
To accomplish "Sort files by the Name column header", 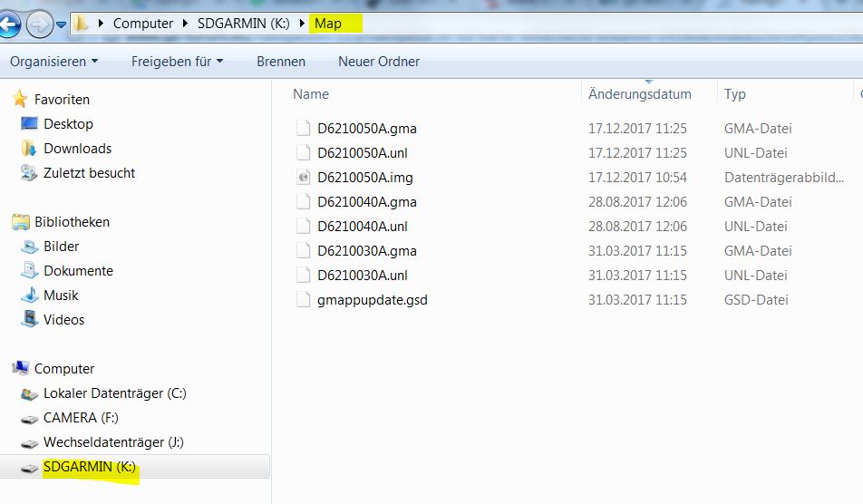I will pos(311,94).
